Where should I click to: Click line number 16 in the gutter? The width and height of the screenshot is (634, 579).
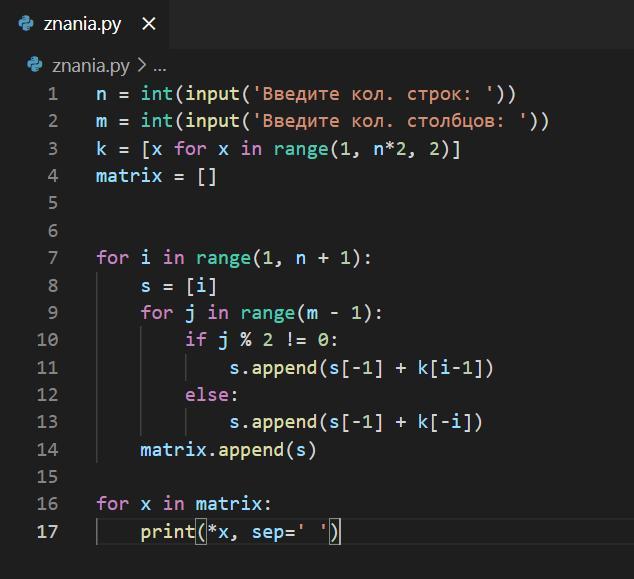click(x=48, y=504)
